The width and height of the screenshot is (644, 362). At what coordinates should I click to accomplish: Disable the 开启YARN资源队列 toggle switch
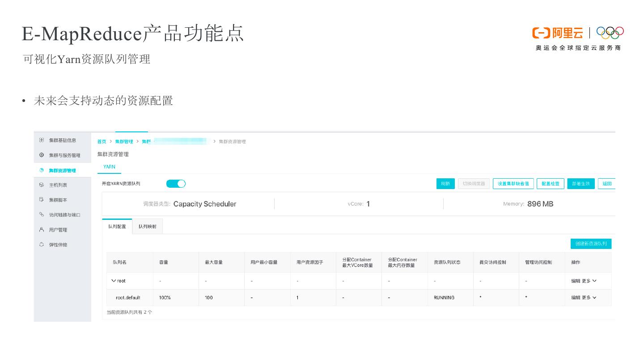tap(176, 184)
